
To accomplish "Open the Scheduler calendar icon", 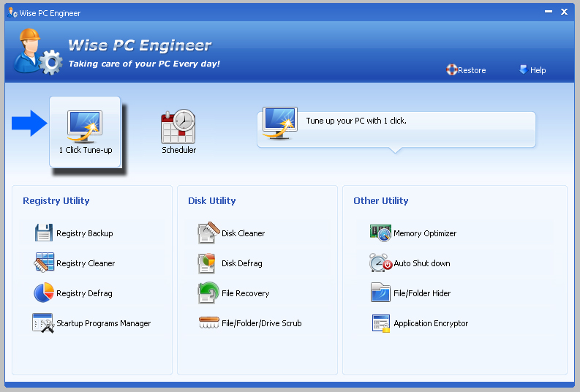I will click(178, 127).
